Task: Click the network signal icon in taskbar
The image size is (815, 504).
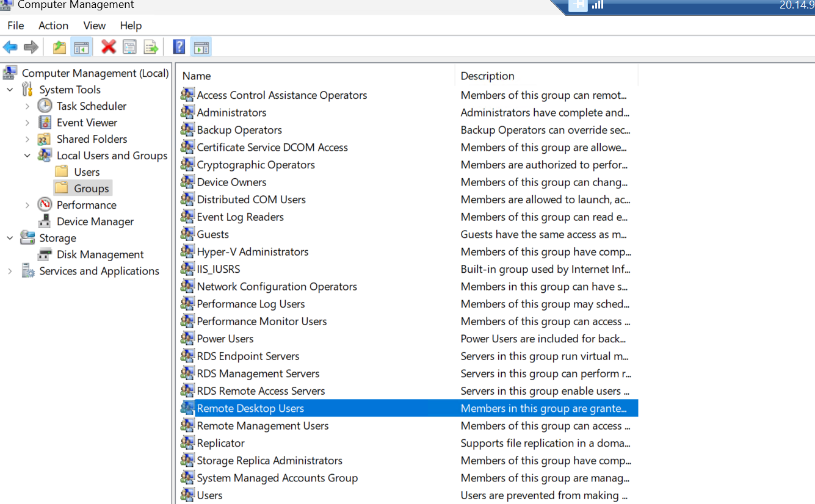Action: click(597, 7)
